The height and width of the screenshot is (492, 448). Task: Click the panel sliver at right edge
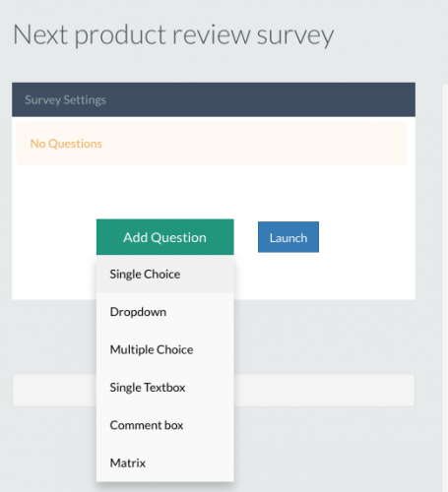coord(445,288)
